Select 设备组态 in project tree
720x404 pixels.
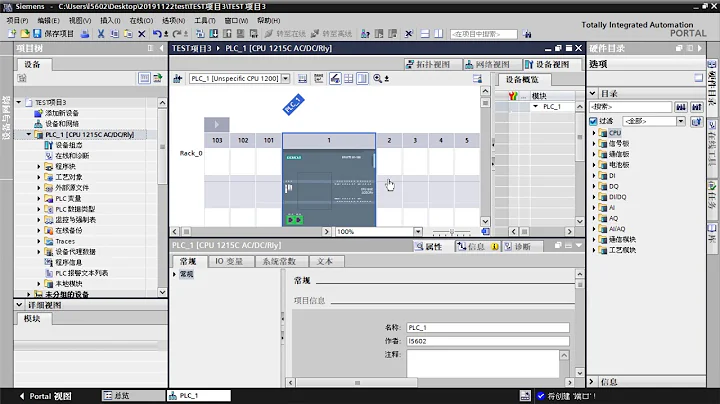point(69,145)
